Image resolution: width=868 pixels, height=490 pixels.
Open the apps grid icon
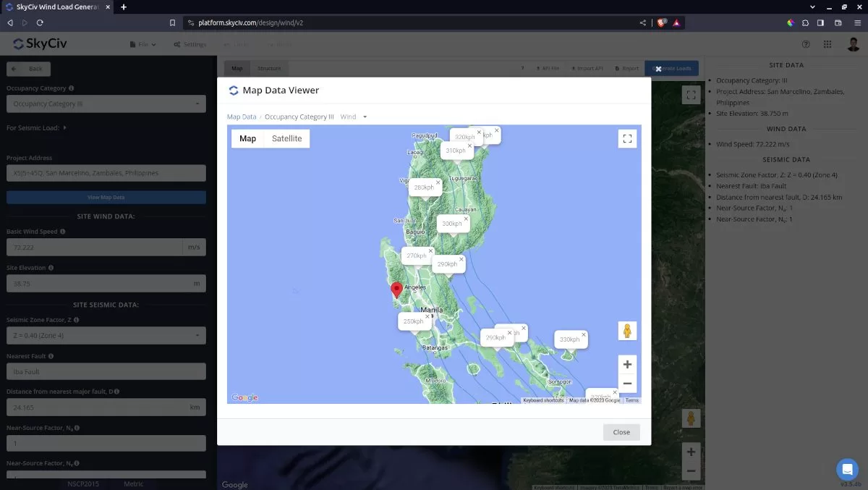click(827, 44)
